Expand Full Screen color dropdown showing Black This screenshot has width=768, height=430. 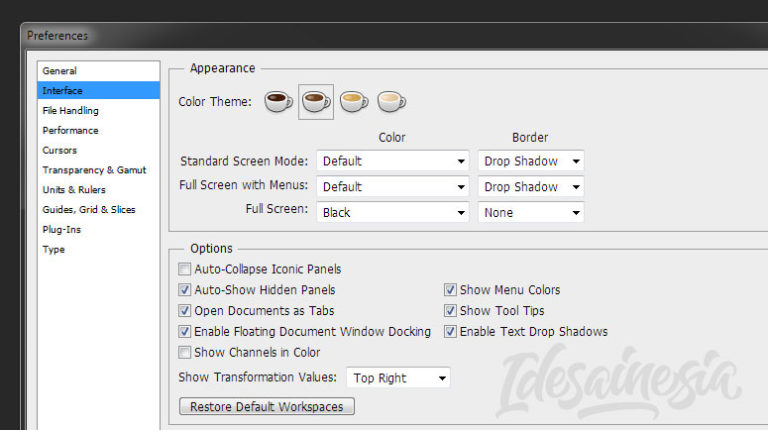click(392, 212)
